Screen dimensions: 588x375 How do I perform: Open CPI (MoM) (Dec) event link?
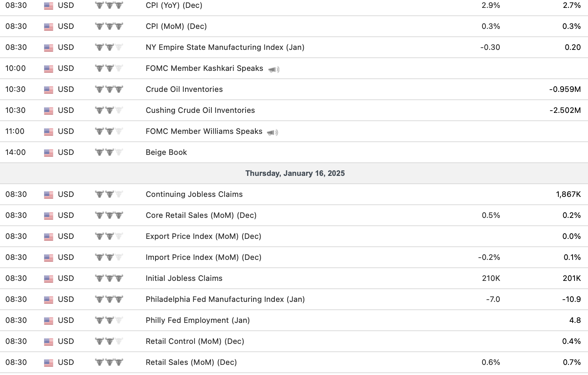(176, 26)
